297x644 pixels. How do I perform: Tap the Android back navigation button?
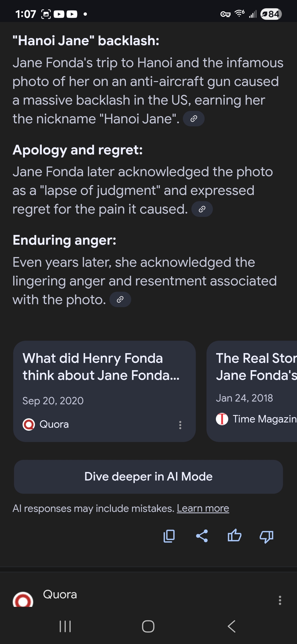pyautogui.click(x=232, y=626)
